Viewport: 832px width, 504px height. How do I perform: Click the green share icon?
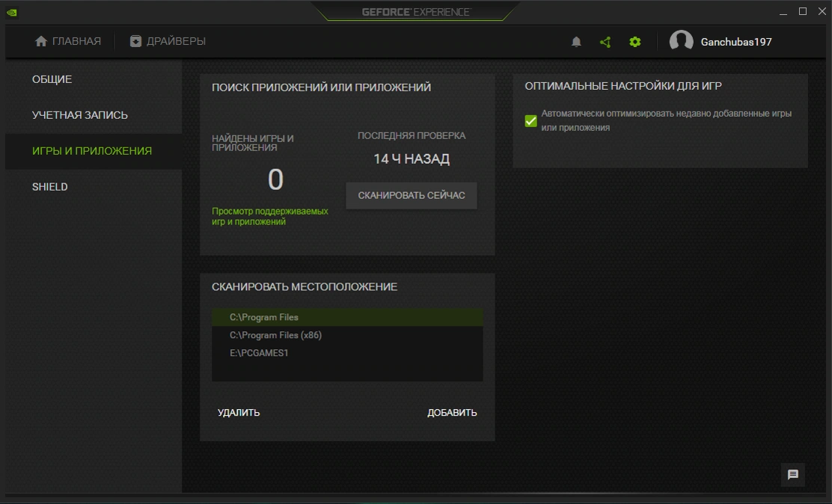pos(605,42)
